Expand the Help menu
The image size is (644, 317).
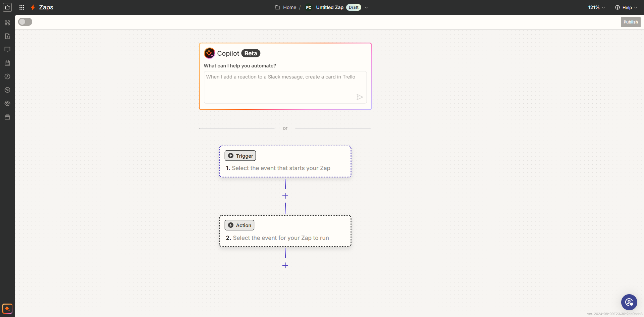(626, 7)
